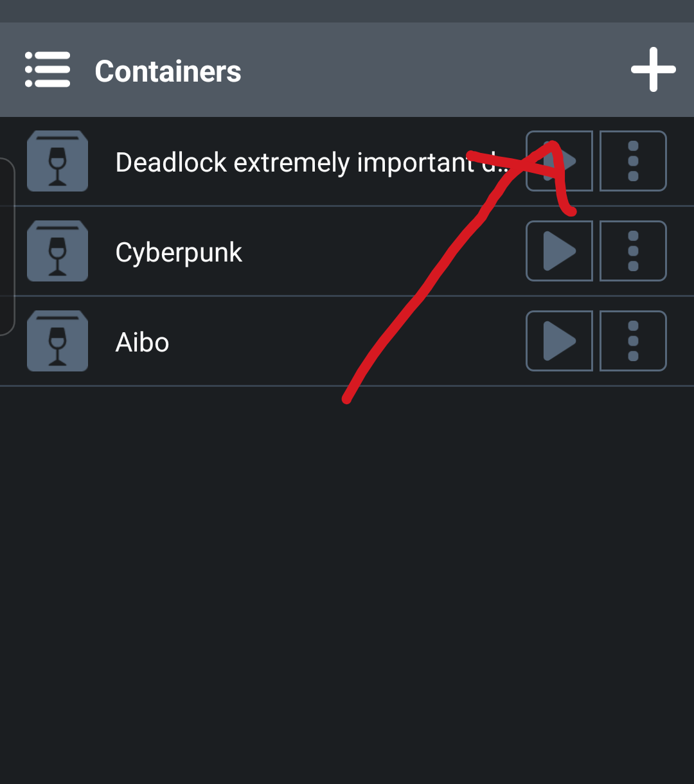Open the hamburger navigation menu
This screenshot has height=784, width=694.
[48, 69]
